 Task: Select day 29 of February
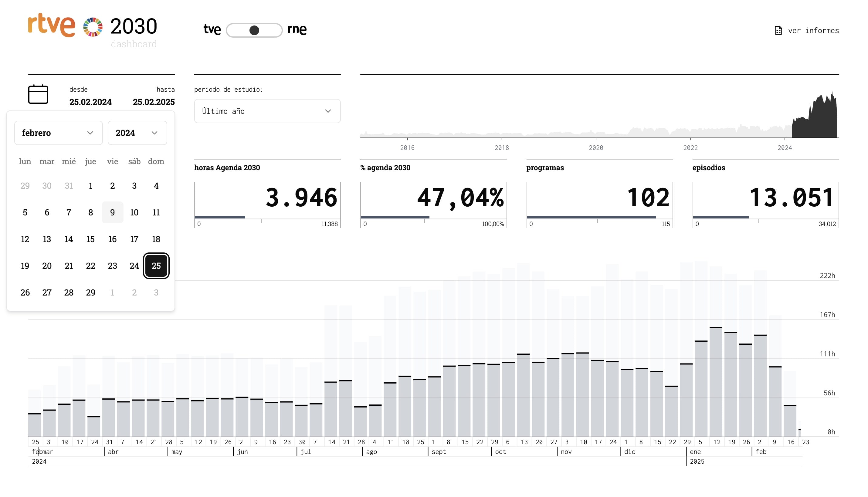point(90,292)
